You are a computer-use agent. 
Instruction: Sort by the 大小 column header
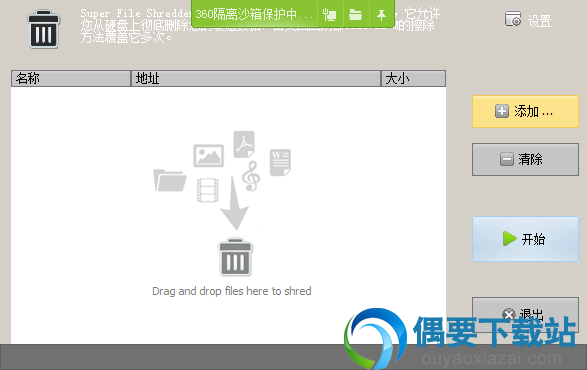click(413, 78)
